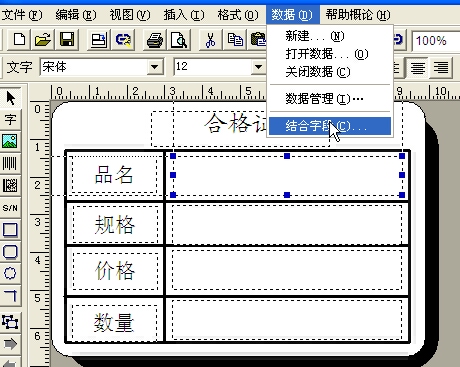Click the Print printer icon
This screenshot has height=367, width=460.
(x=155, y=40)
